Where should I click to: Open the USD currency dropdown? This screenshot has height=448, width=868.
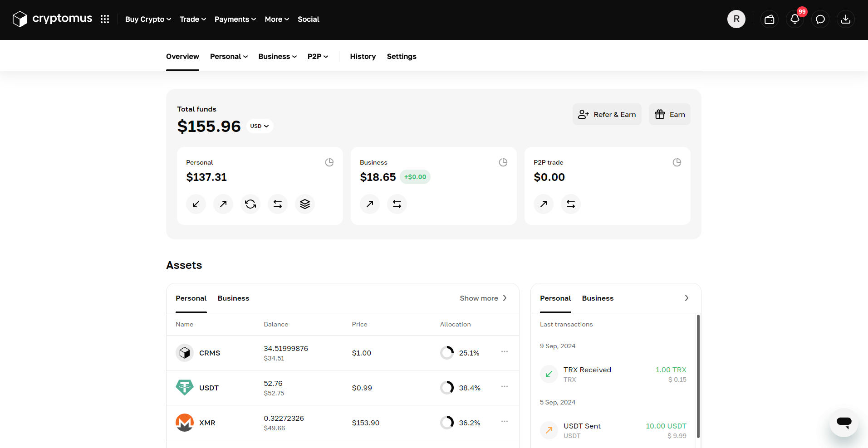(x=259, y=126)
